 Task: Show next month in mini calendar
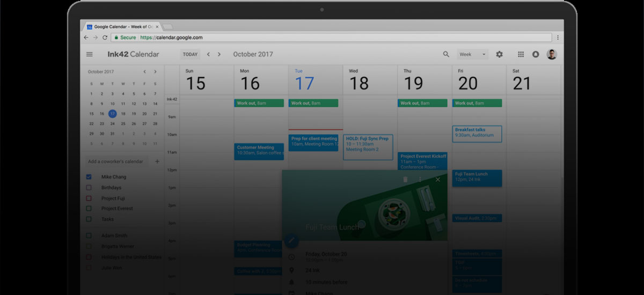tap(155, 71)
